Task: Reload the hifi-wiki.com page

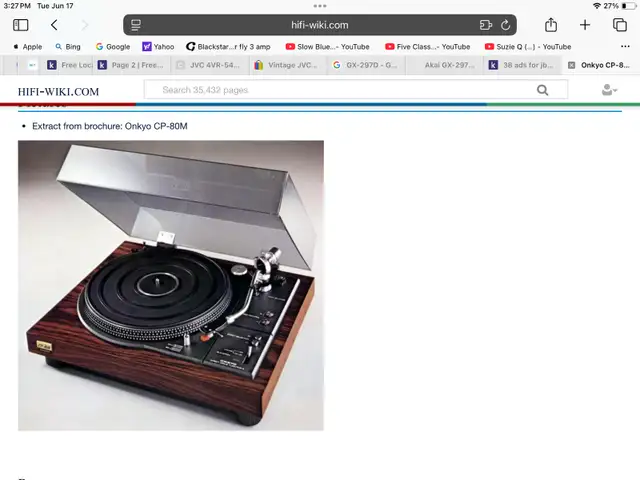Action: pyautogui.click(x=505, y=25)
